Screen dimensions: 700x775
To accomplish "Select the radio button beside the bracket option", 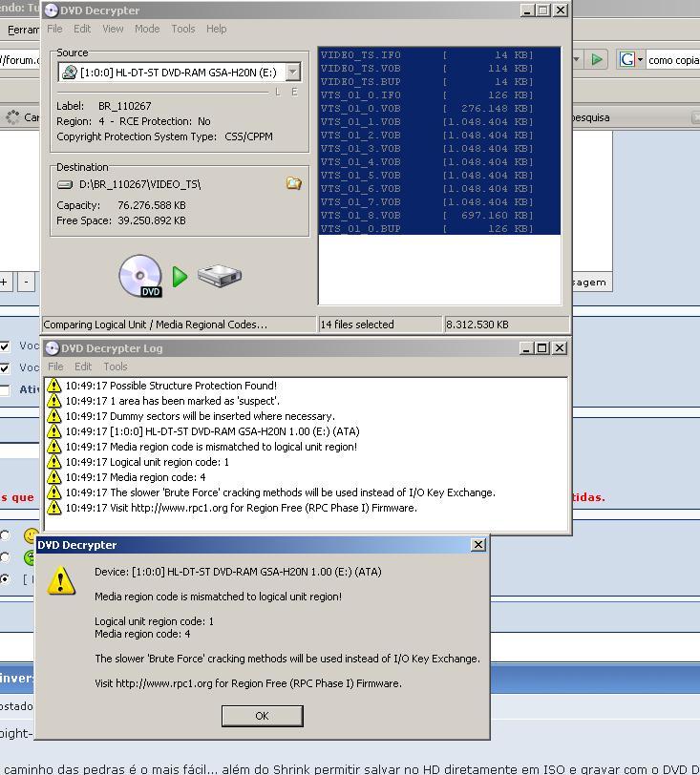I will click(x=5, y=578).
